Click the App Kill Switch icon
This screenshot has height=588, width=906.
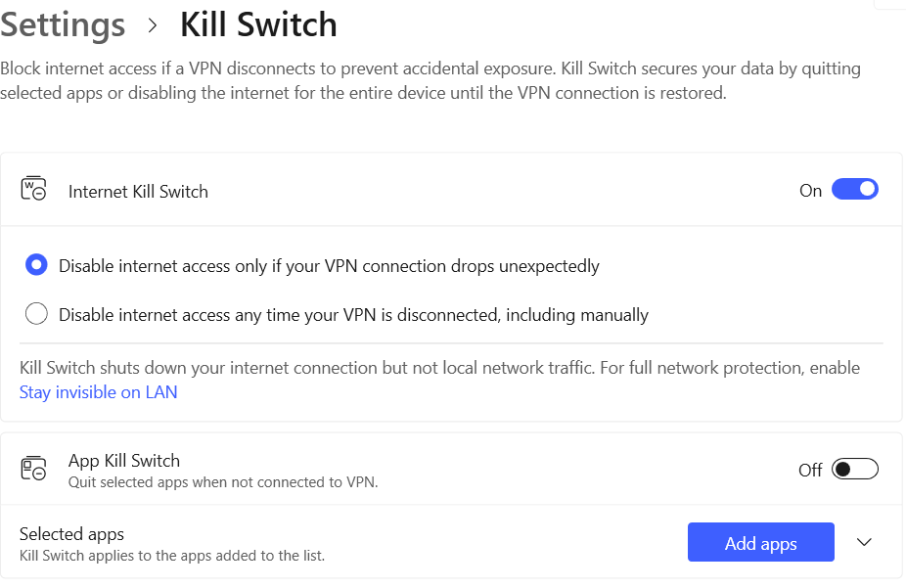click(33, 469)
